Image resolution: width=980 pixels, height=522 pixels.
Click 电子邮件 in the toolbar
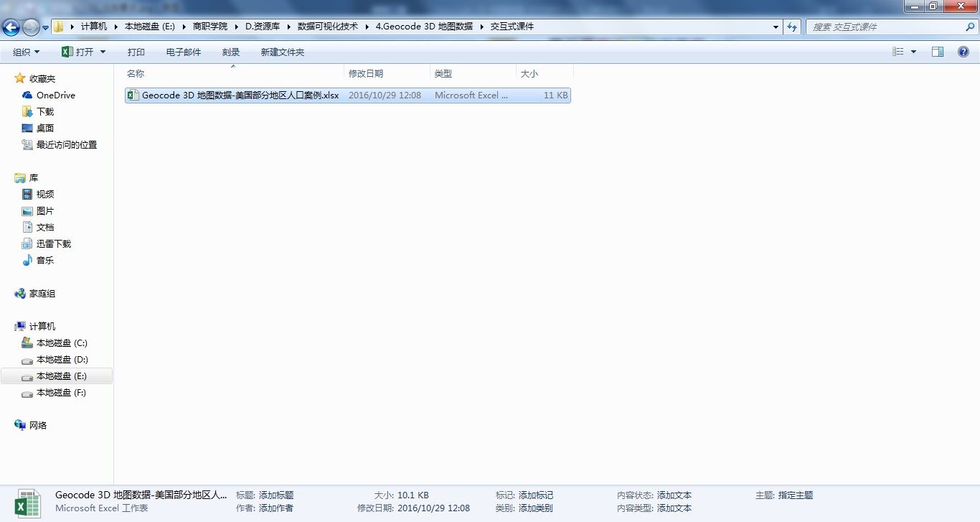pos(184,52)
